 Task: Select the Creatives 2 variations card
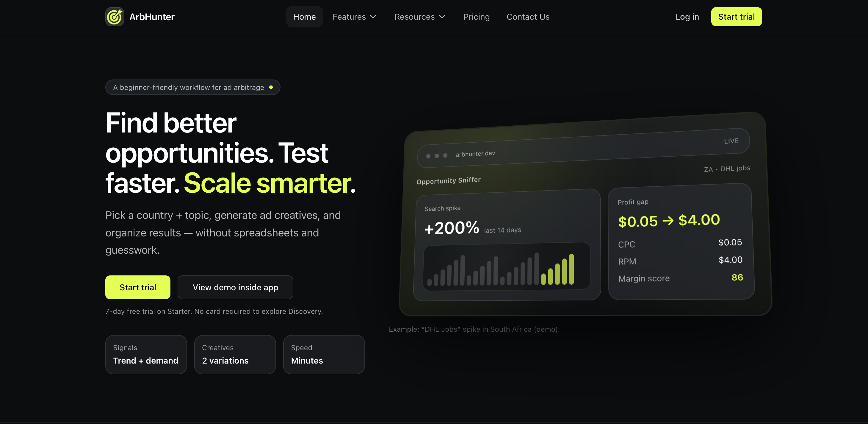[235, 354]
